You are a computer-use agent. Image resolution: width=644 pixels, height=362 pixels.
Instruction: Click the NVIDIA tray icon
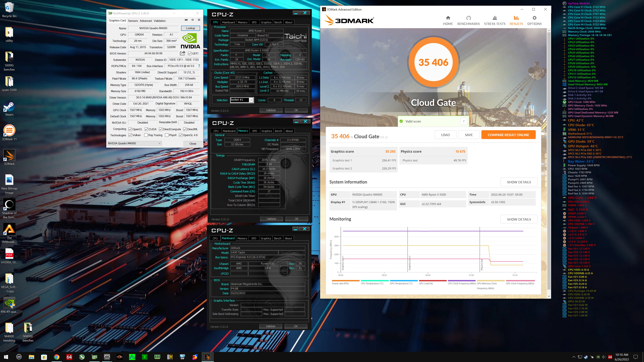coord(598,357)
